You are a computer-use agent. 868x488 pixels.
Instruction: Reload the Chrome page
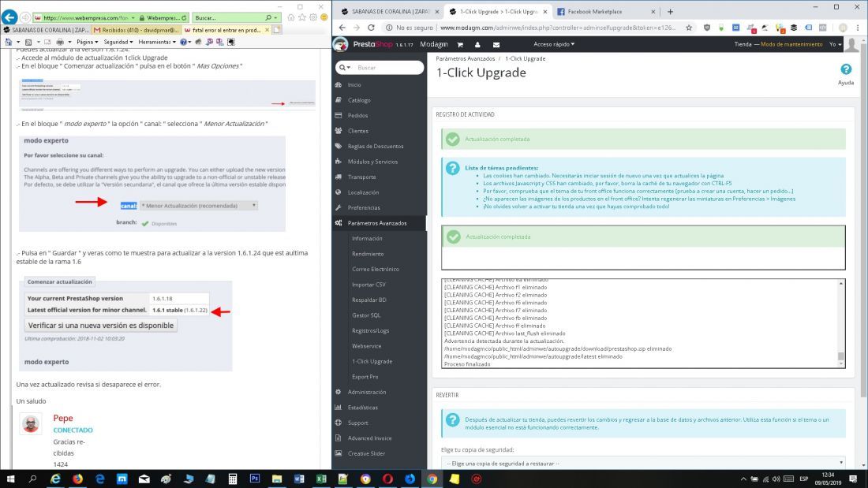[x=371, y=27]
